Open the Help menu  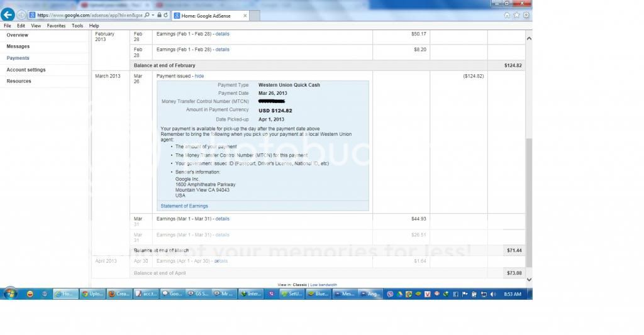click(94, 25)
